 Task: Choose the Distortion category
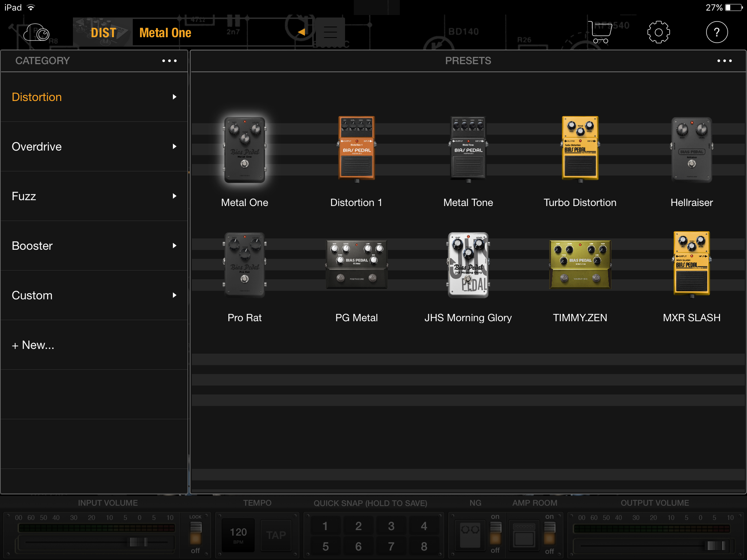[x=94, y=97]
